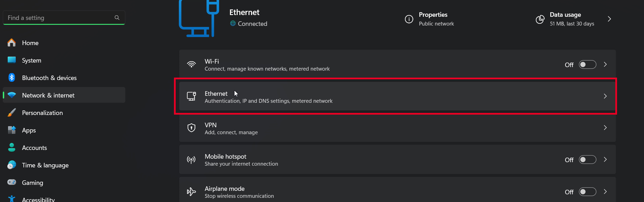This screenshot has width=644, height=202.
Task: Click the Bluetooth icon in sidebar
Action: tap(12, 78)
